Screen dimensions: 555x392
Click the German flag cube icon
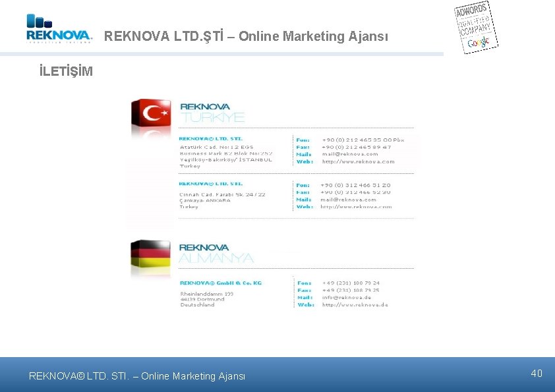click(x=150, y=254)
